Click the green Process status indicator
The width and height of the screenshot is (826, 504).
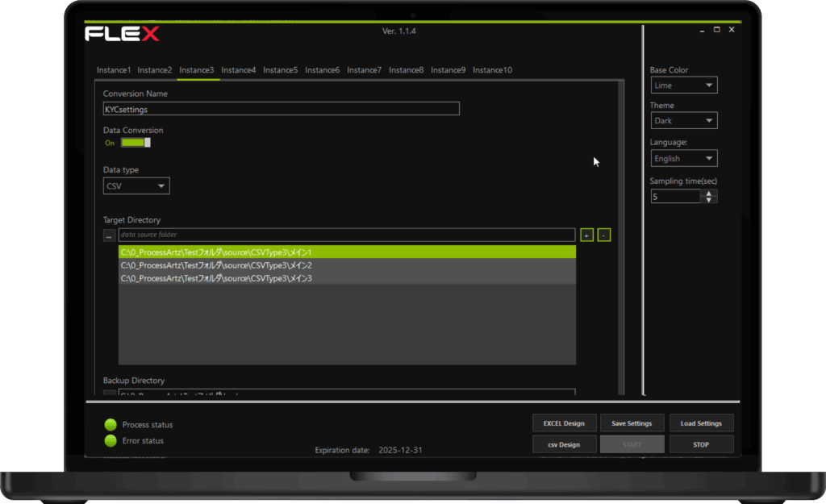[x=111, y=425]
